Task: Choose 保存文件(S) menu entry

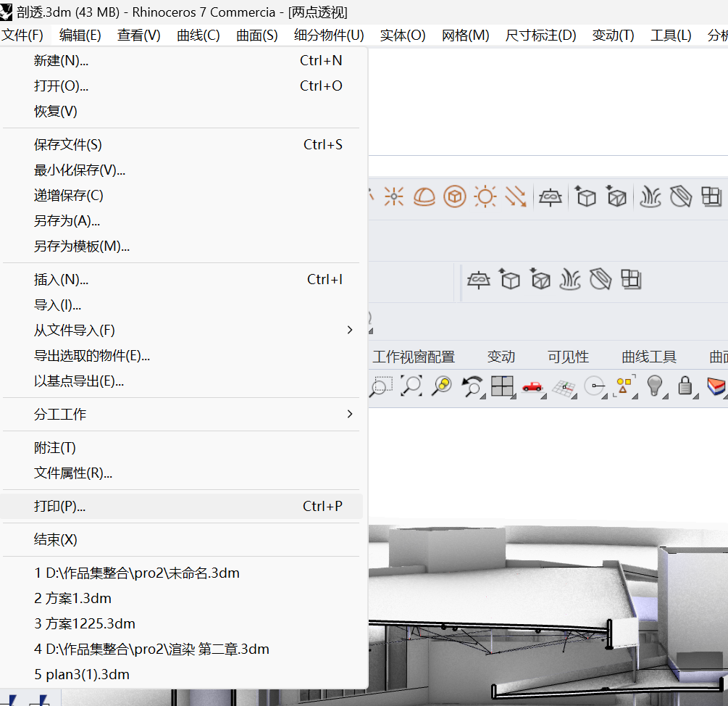Action: tap(181, 145)
